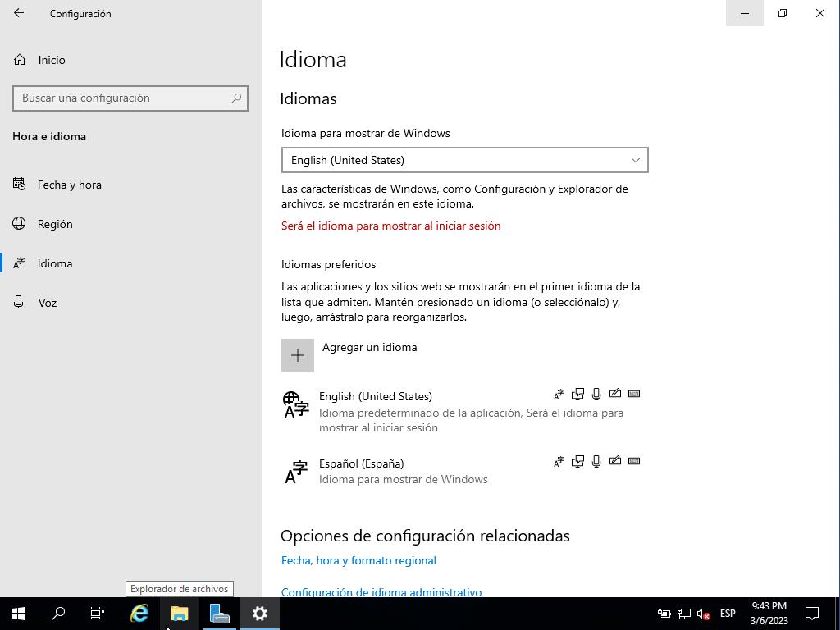Click the plus button to add a language
840x630 pixels.
[x=297, y=354]
